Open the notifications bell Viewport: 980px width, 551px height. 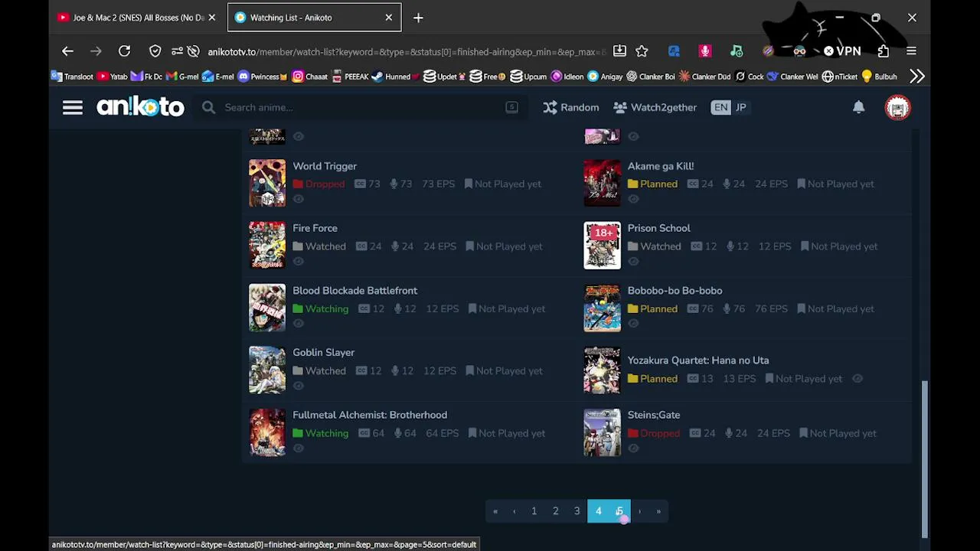[x=859, y=108]
